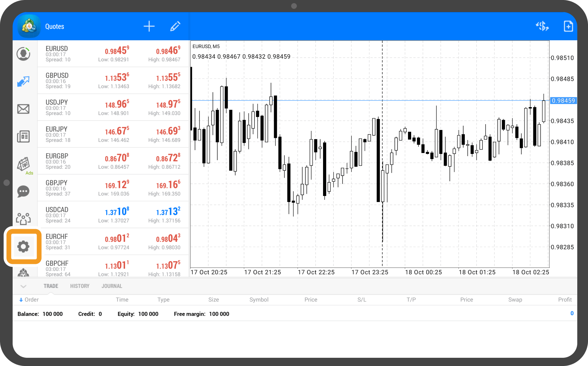Viewport: 588px width, 366px height.
Task: Select the TRADE tab
Action: pyautogui.click(x=51, y=286)
